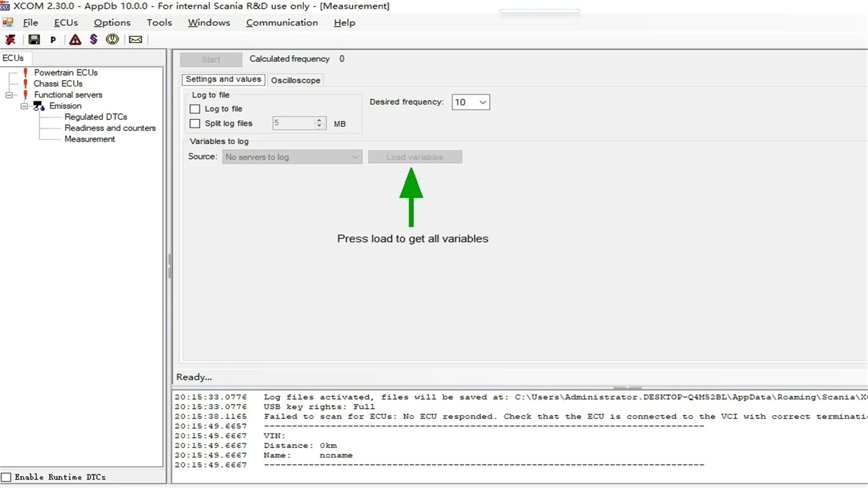Image resolution: width=868 pixels, height=488 pixels.
Task: Select Regulated DTCs in the tree
Action: [x=95, y=117]
